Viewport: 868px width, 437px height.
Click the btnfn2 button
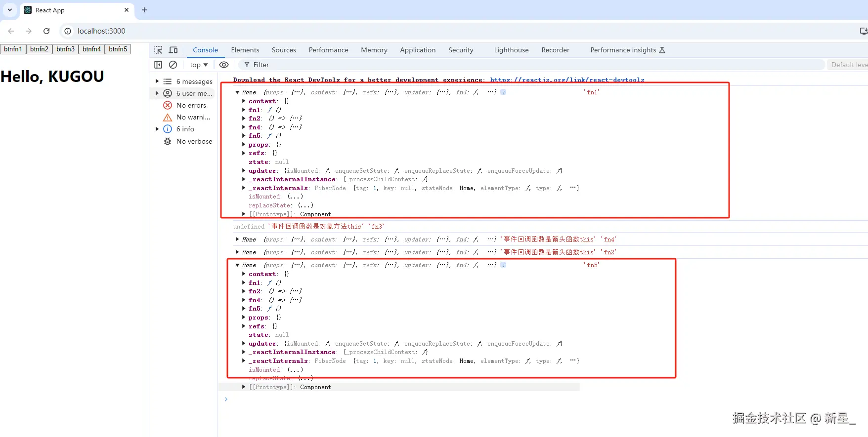pyautogui.click(x=39, y=49)
